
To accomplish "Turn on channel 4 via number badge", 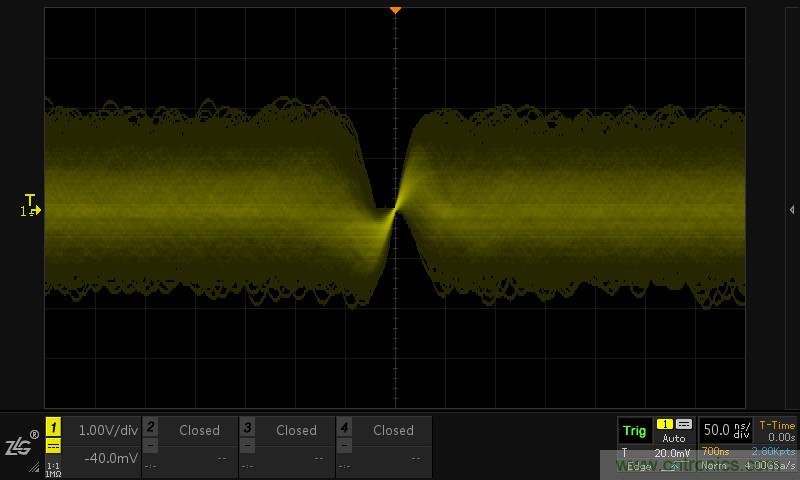I will [x=344, y=427].
